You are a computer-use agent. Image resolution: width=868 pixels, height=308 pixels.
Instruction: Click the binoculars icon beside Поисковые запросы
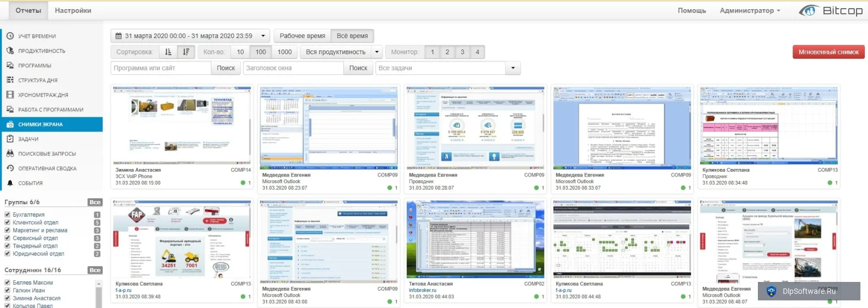click(10, 154)
